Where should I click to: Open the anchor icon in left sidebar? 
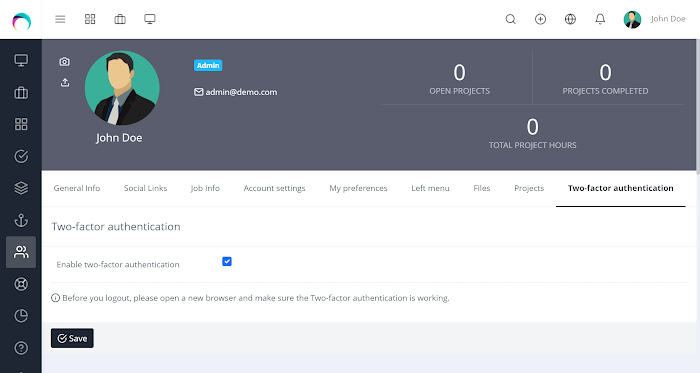[21, 220]
